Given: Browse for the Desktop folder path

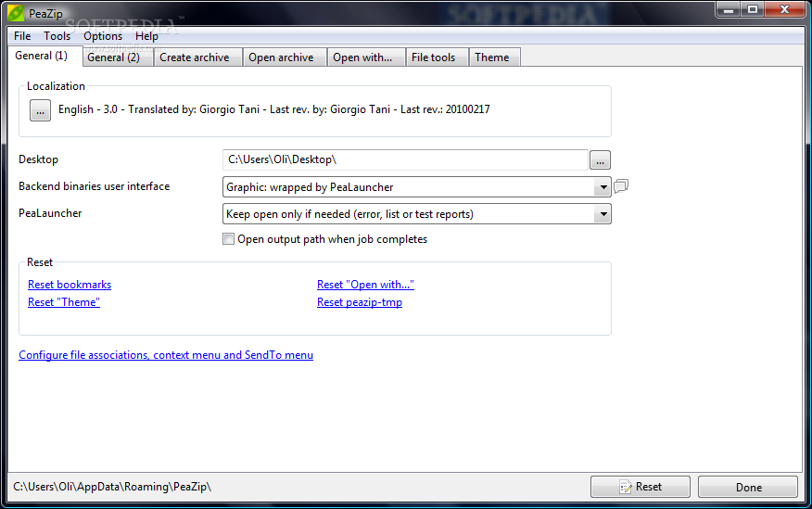Looking at the screenshot, I should [600, 160].
